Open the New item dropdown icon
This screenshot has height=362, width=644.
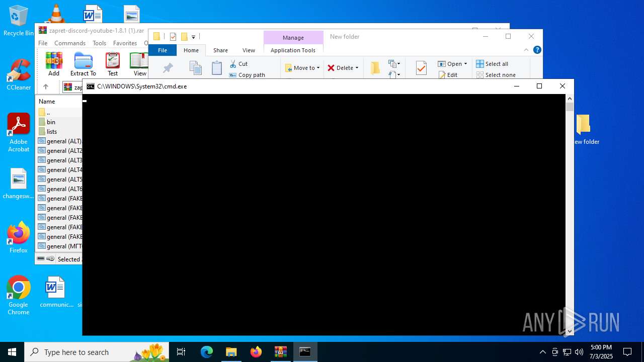(394, 64)
